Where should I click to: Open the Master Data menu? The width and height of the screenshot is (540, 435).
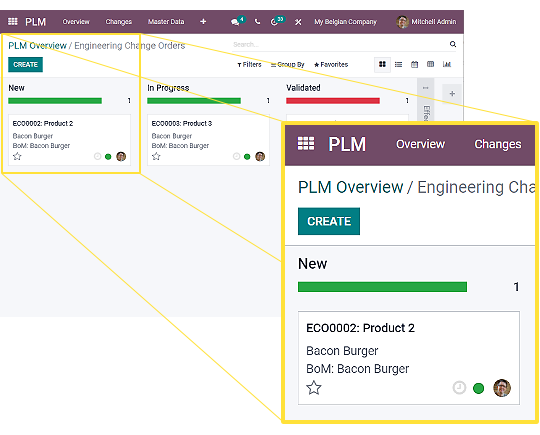166,22
